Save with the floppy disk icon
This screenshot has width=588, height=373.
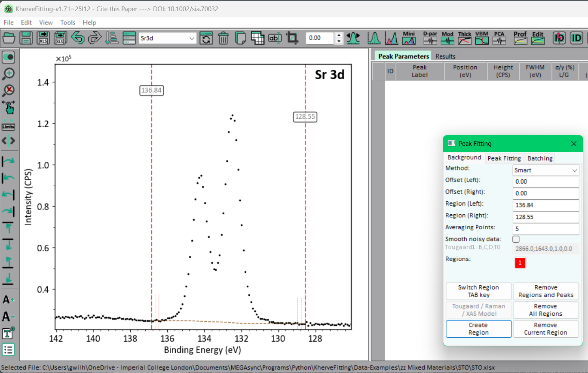click(x=26, y=38)
